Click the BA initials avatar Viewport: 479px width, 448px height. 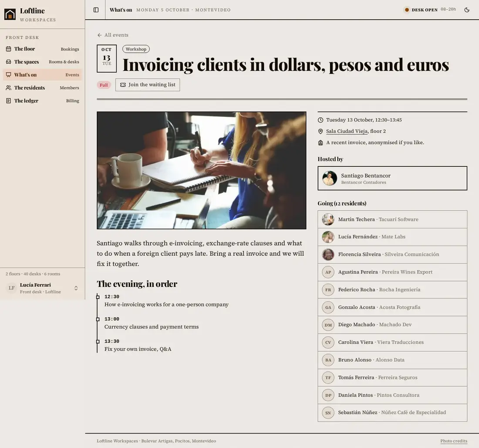(328, 360)
